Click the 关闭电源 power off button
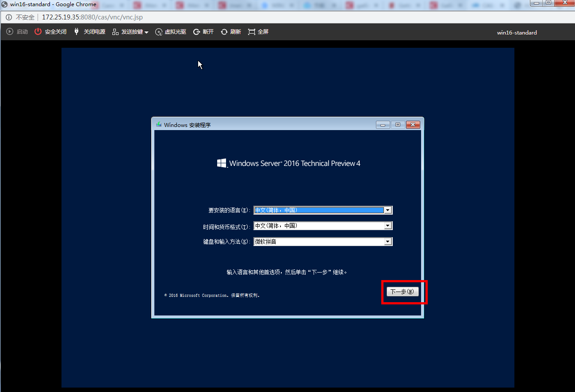 click(x=89, y=32)
